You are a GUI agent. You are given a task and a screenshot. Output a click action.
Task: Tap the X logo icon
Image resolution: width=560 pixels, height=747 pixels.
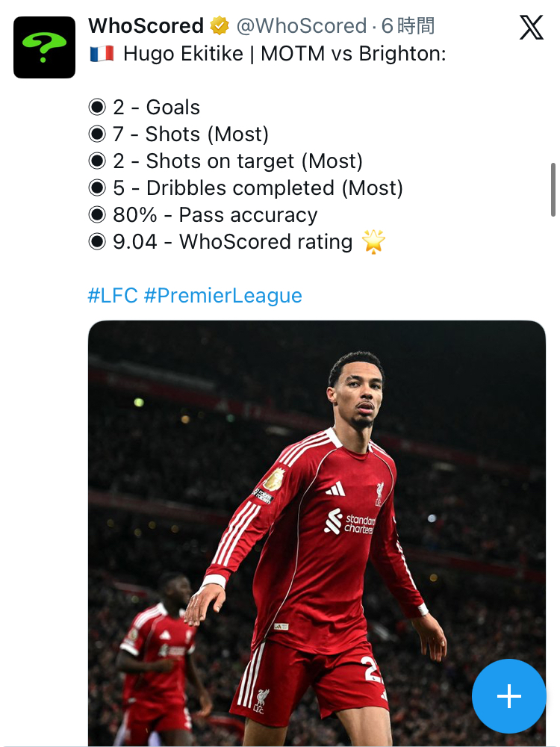coord(531,28)
